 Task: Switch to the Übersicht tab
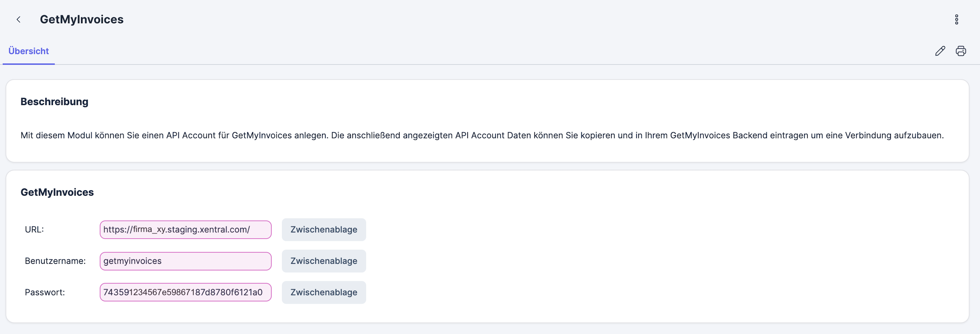28,51
